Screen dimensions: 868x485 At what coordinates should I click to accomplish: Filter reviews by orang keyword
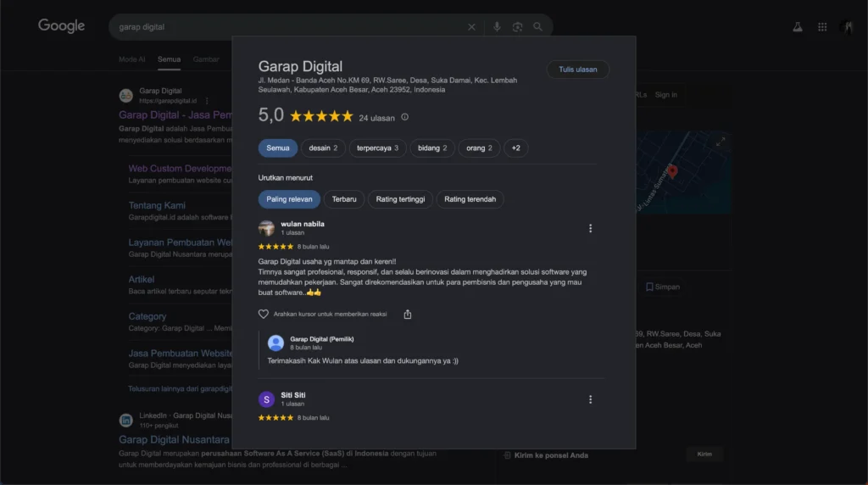click(479, 148)
